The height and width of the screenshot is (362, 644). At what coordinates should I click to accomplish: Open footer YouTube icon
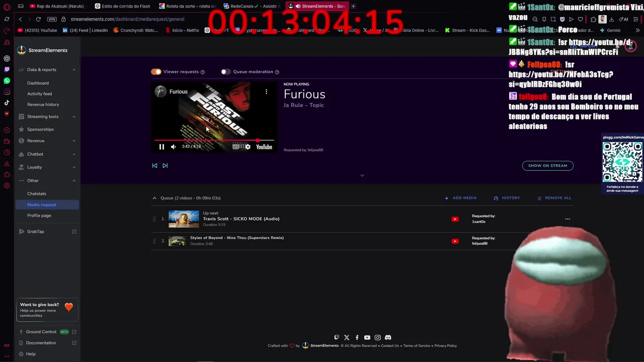click(x=367, y=338)
